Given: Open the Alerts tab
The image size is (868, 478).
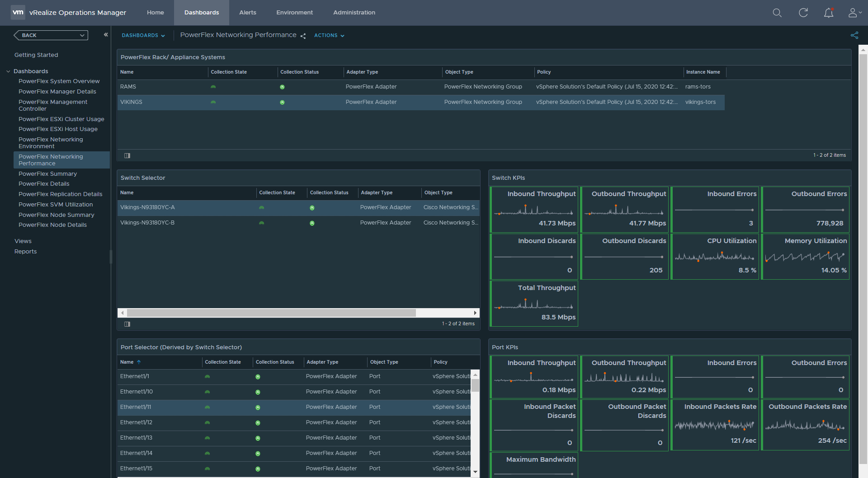Looking at the screenshot, I should point(248,13).
